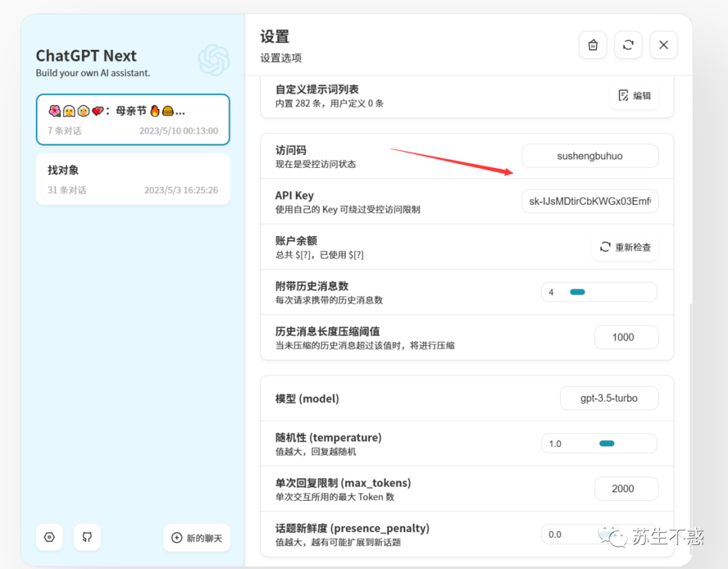Open the GitHub icon link in sidebar

[87, 537]
